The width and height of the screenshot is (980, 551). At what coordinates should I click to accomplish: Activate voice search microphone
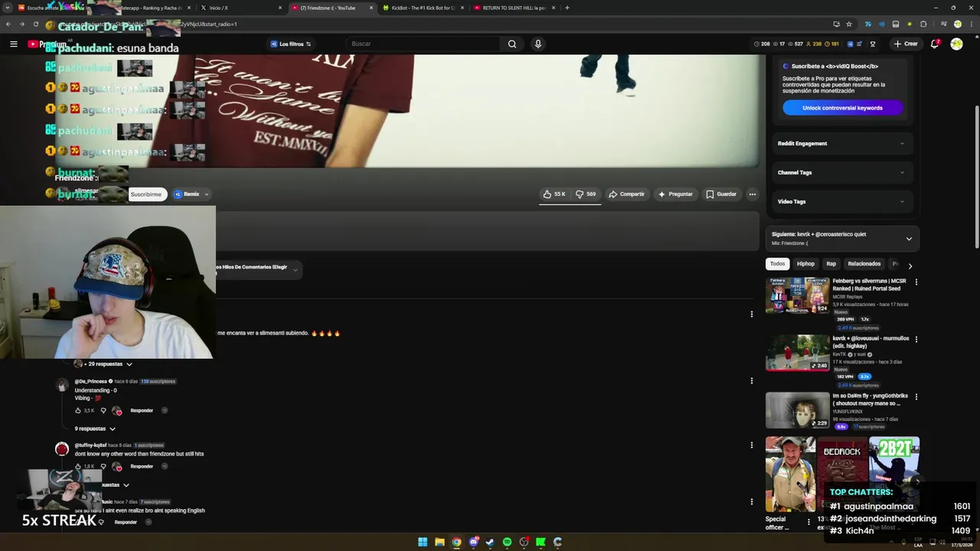coord(538,44)
